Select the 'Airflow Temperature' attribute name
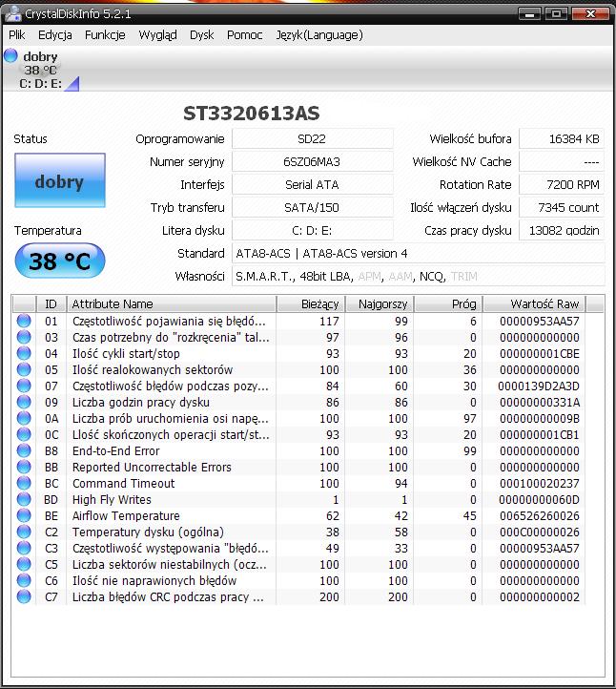The image size is (616, 689). point(126,516)
